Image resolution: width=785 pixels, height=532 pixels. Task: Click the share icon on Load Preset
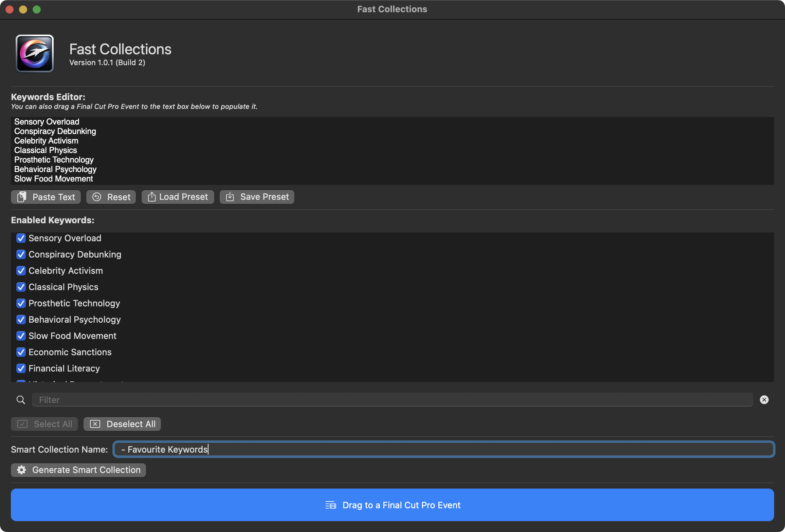click(x=152, y=197)
